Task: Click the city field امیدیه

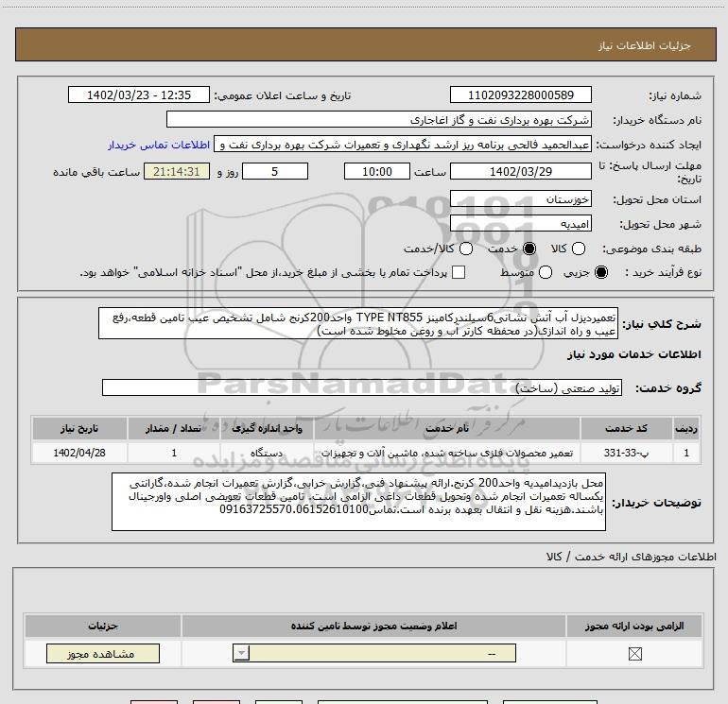Action: pos(520,224)
